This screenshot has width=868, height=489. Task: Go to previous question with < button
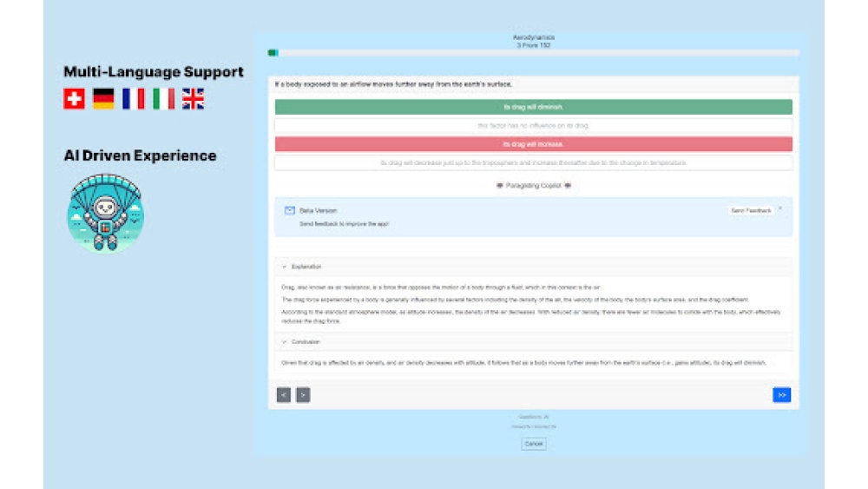[x=284, y=395]
